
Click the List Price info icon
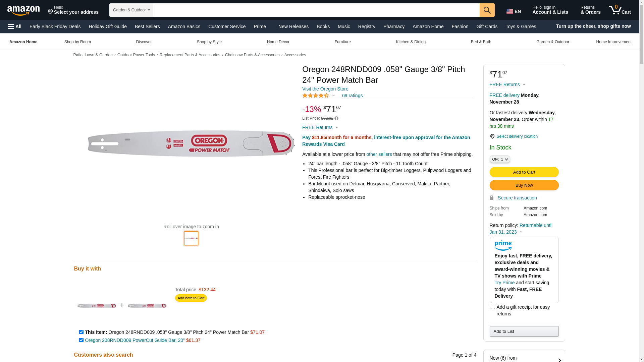pos(336,118)
